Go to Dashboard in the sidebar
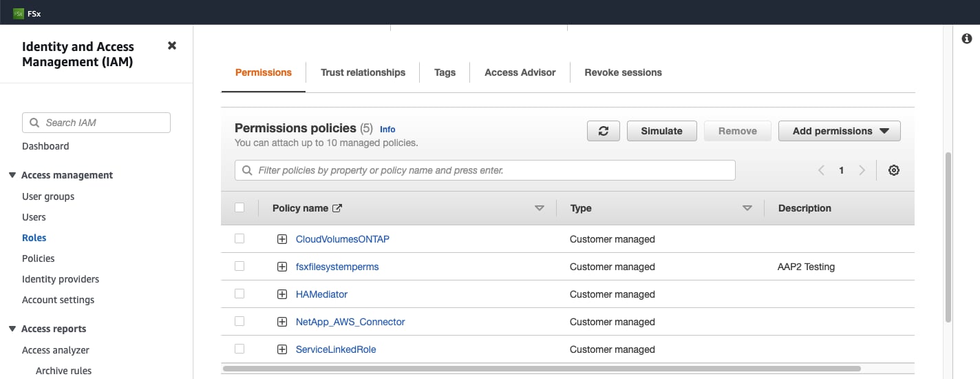 (45, 146)
